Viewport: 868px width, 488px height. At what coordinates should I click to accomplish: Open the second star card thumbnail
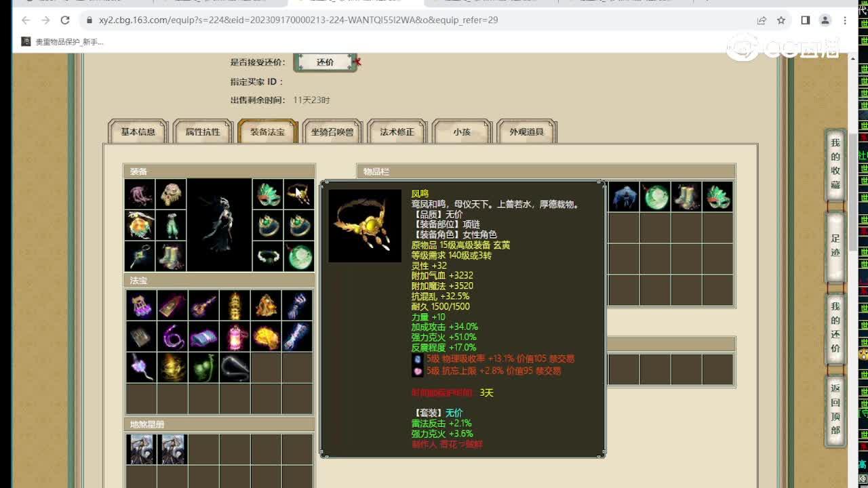tap(172, 449)
